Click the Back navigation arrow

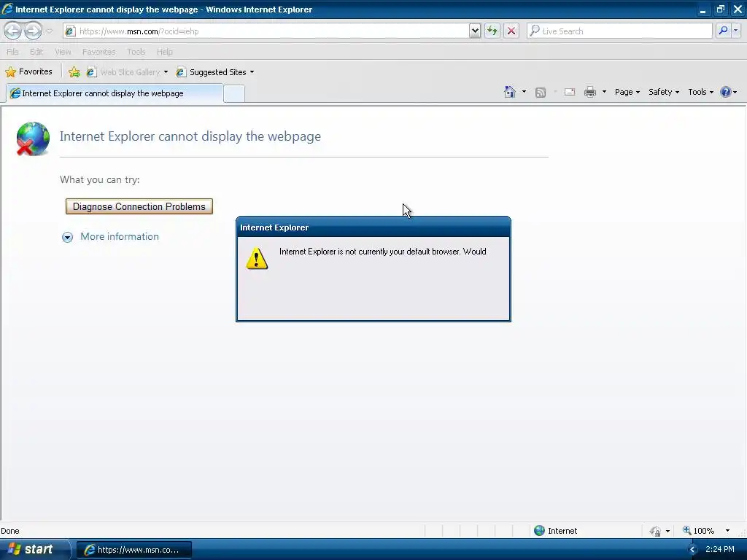tap(13, 31)
